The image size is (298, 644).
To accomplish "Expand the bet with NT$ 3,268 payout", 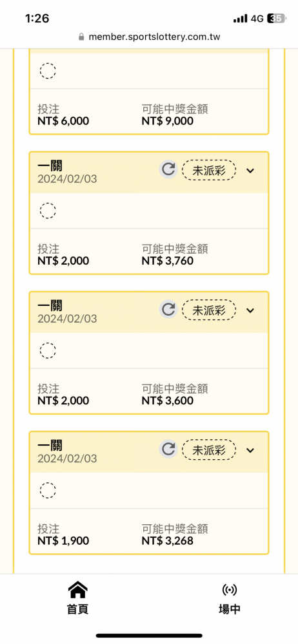I will 250,450.
